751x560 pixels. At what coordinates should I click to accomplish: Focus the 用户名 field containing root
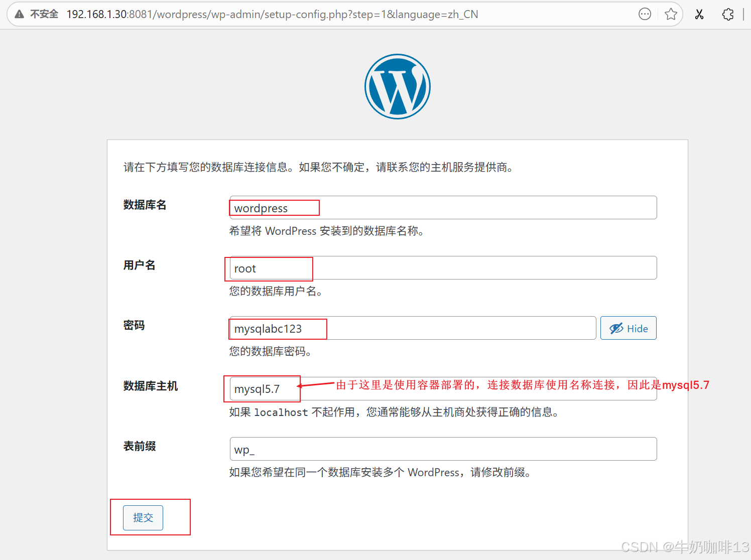[x=443, y=268]
